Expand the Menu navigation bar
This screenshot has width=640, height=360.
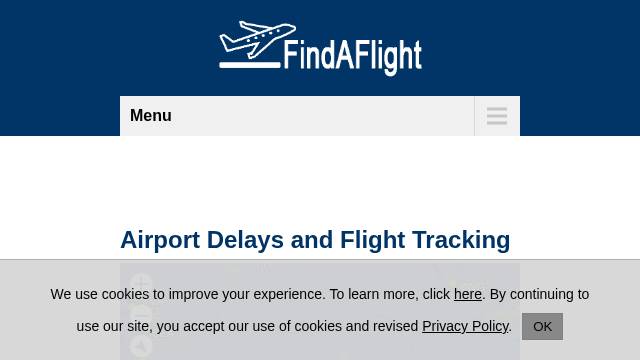click(x=320, y=116)
